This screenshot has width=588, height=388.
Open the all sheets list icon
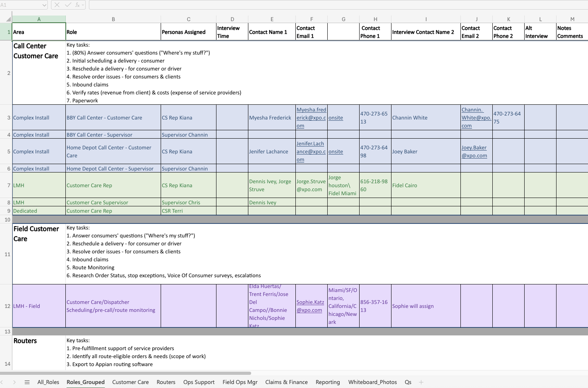(x=27, y=382)
